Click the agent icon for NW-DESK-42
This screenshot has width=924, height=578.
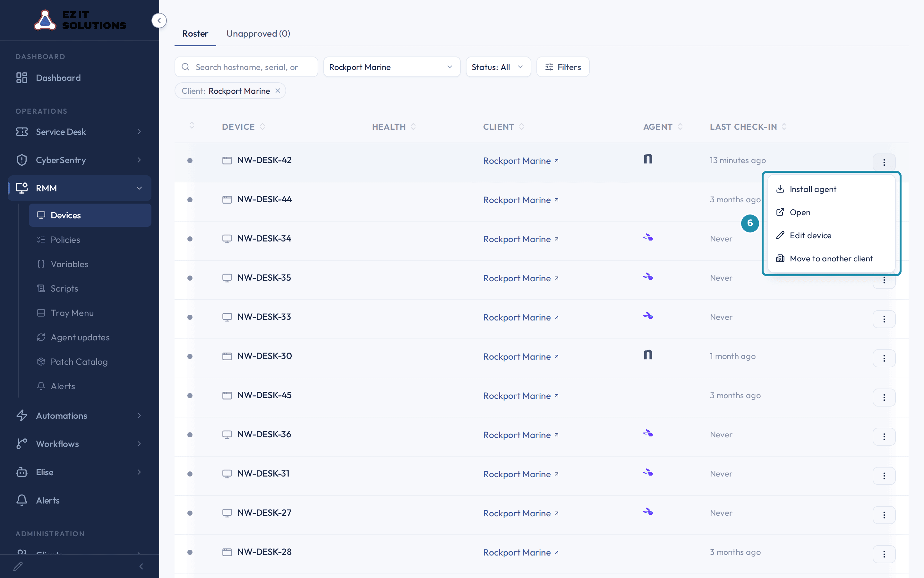(x=648, y=159)
